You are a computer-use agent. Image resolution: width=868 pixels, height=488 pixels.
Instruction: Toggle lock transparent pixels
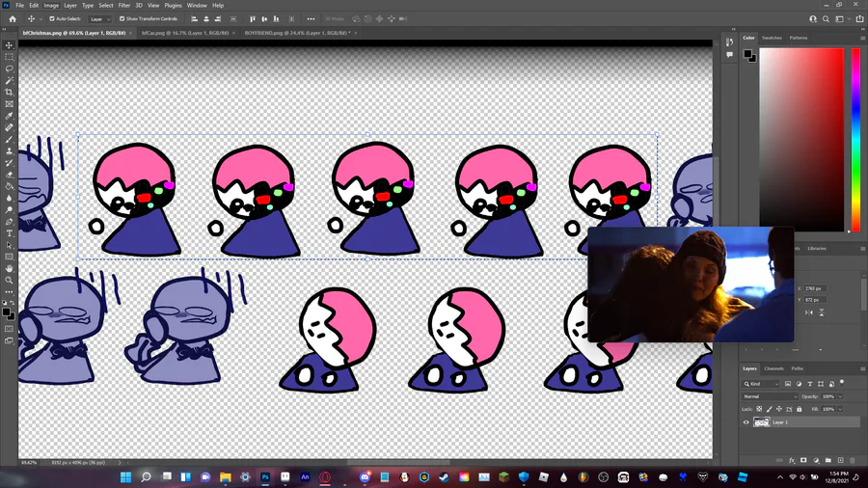coord(759,410)
